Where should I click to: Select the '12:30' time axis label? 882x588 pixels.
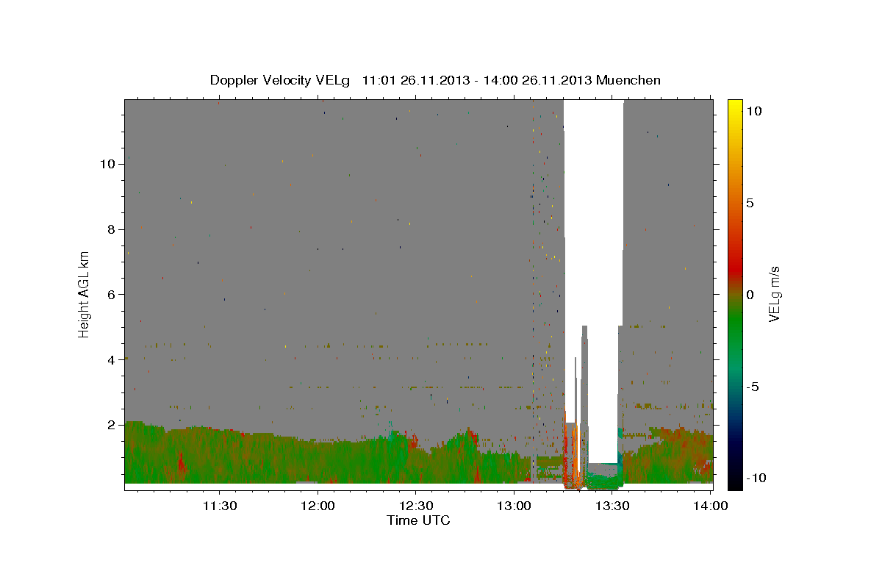[416, 505]
